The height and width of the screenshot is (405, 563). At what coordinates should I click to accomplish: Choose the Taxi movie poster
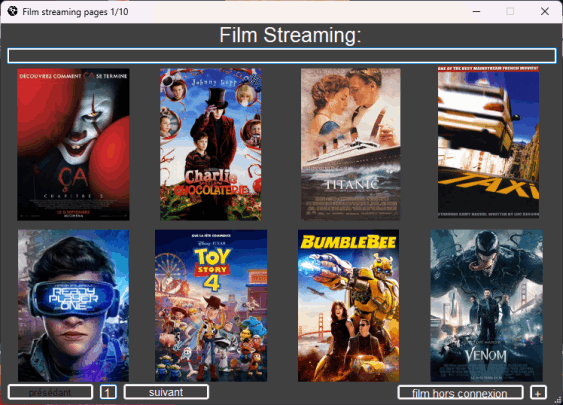(x=488, y=142)
